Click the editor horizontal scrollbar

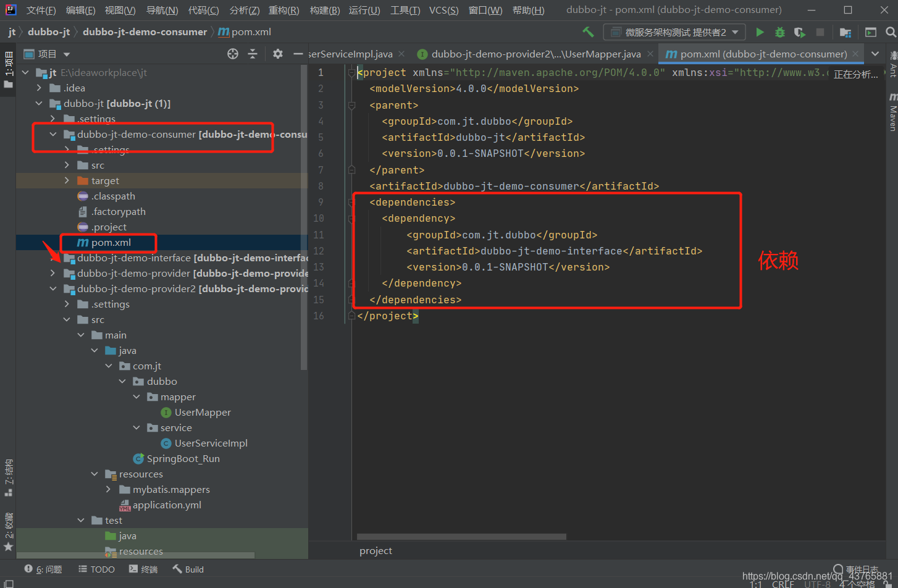click(x=461, y=537)
